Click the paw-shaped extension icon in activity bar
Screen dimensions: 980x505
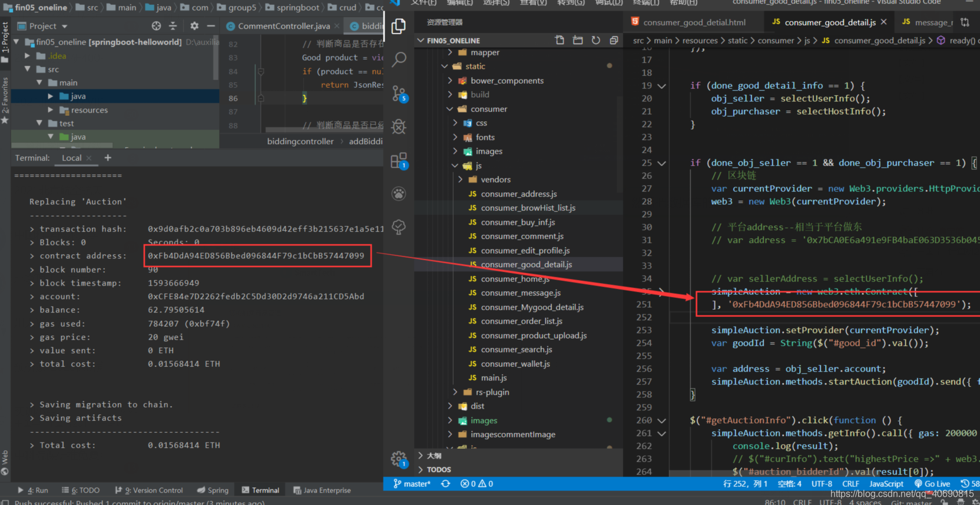[399, 194]
